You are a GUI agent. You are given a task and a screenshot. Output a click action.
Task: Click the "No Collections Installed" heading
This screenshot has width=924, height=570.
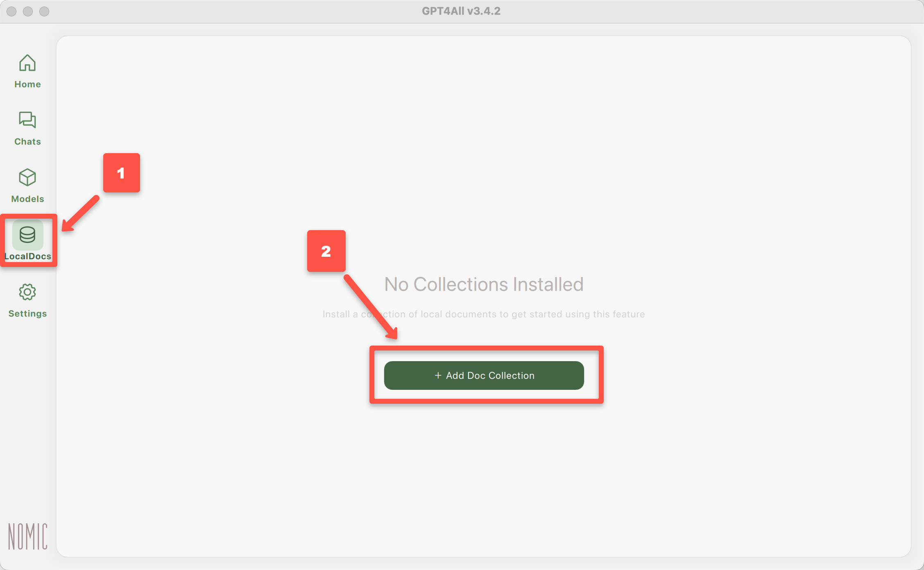pyautogui.click(x=484, y=284)
